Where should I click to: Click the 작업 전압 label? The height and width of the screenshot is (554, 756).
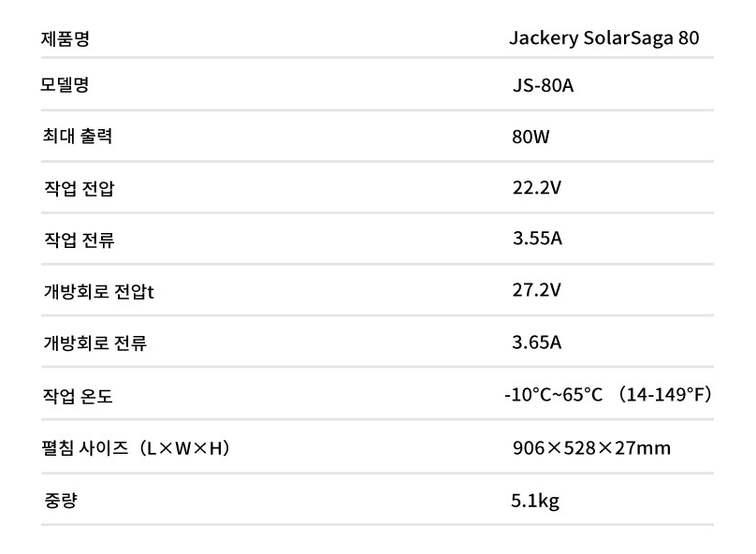pyautogui.click(x=80, y=188)
